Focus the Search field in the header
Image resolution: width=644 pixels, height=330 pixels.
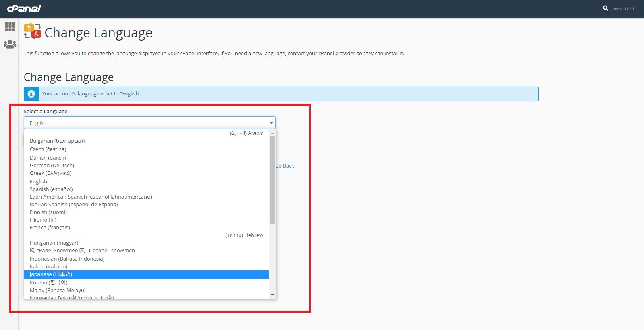pyautogui.click(x=623, y=8)
